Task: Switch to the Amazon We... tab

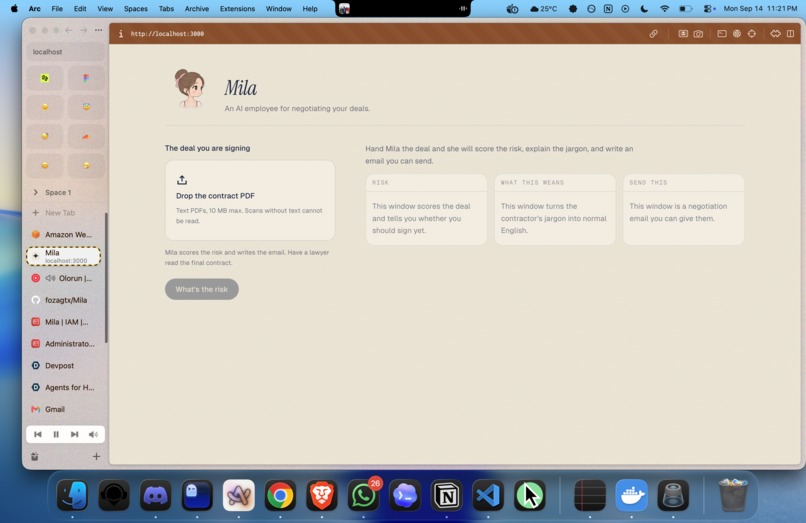Action: click(64, 235)
